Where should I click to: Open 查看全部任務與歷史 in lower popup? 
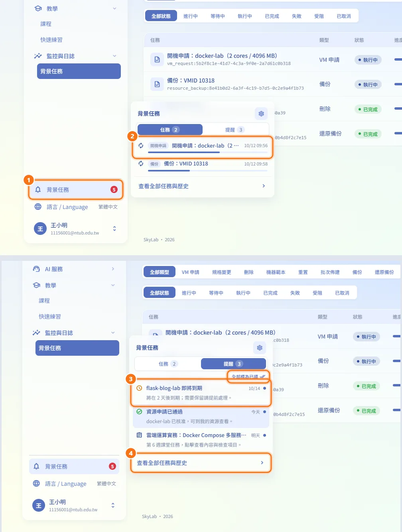[201, 463]
